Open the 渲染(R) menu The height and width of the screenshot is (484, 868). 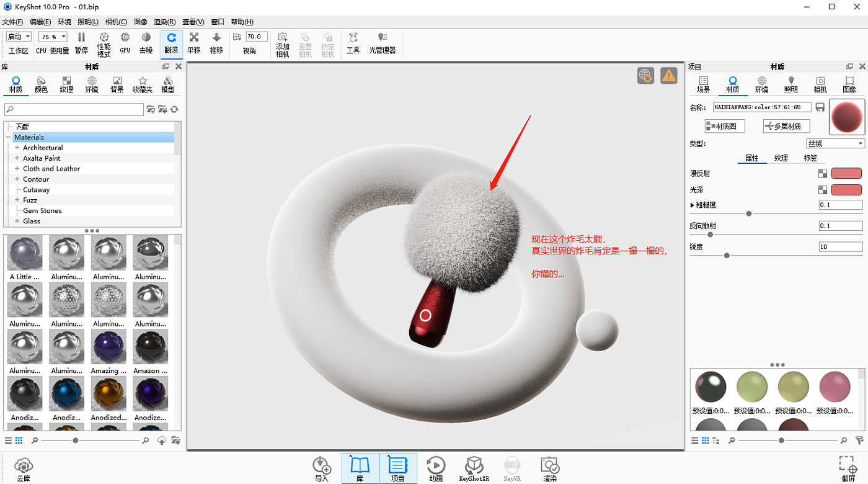164,22
